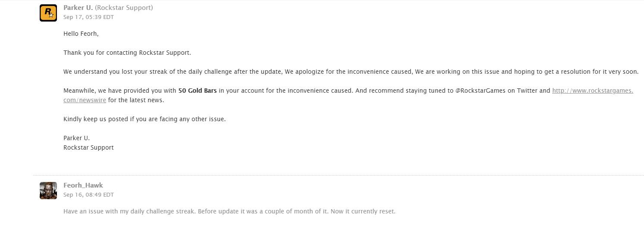644x235 pixels.
Task: Click the Sep 16, 08:49 EDT timestamp
Action: [88, 195]
